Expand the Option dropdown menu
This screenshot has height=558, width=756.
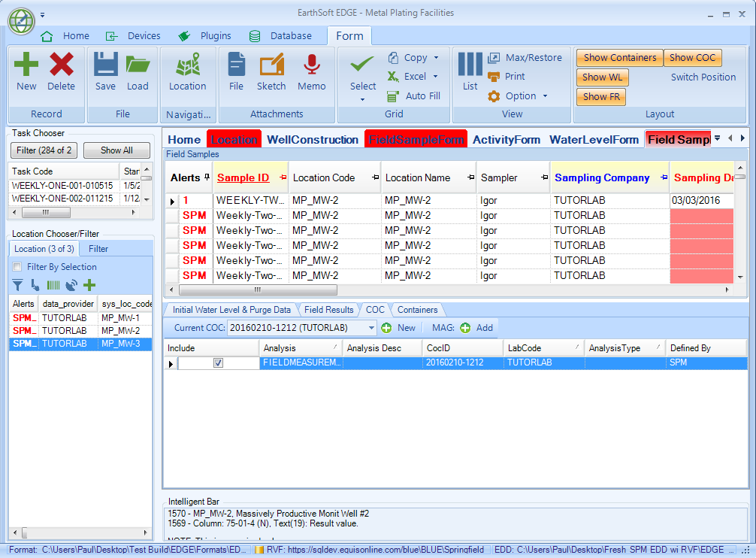tap(545, 96)
